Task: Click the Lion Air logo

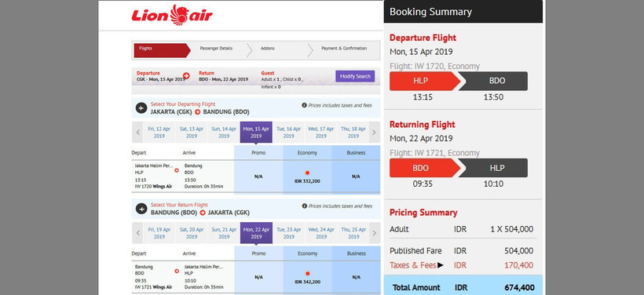Action: [172, 15]
